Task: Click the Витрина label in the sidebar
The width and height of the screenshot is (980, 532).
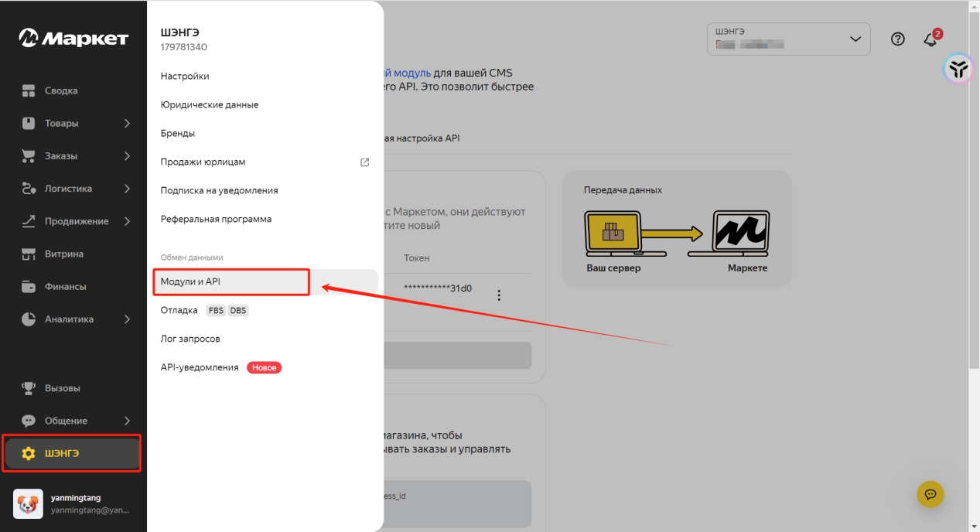Action: (64, 254)
